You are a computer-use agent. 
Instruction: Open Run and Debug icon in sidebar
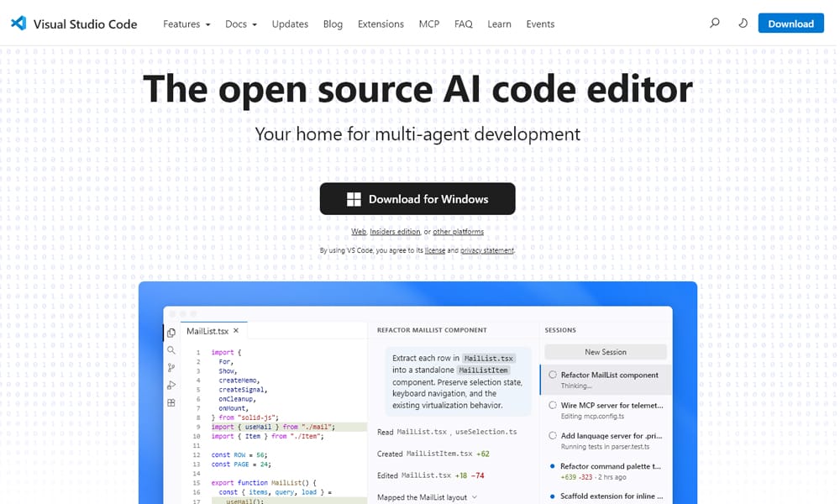171,385
